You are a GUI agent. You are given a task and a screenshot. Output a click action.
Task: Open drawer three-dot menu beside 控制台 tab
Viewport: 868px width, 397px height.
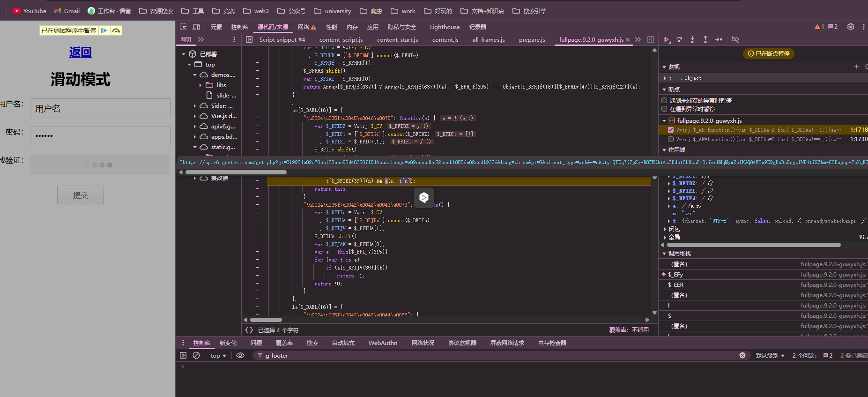click(183, 343)
